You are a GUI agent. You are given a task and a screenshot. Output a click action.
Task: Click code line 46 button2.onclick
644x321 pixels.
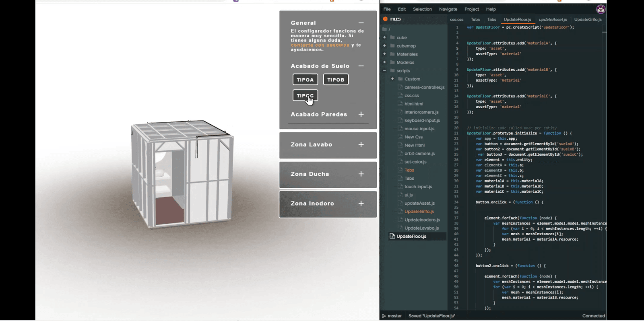click(510, 265)
